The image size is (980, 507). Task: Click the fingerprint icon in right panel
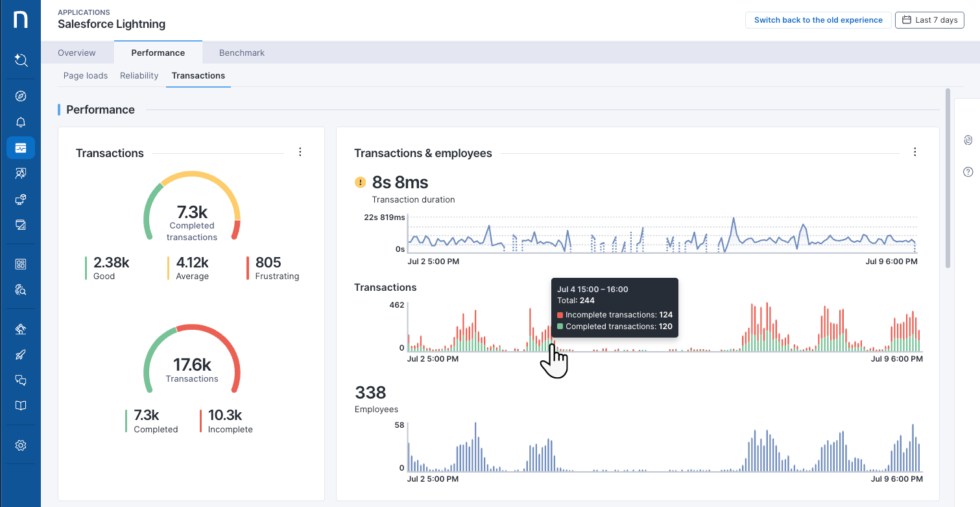(968, 140)
